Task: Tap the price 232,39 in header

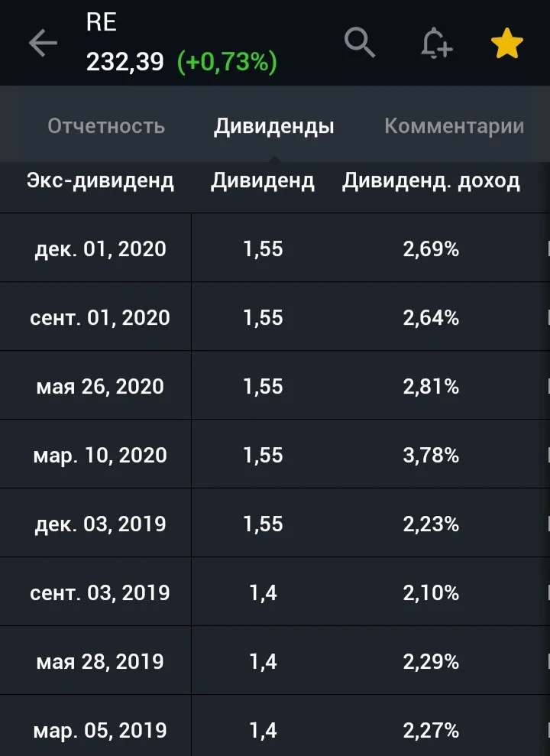Action: tap(125, 62)
